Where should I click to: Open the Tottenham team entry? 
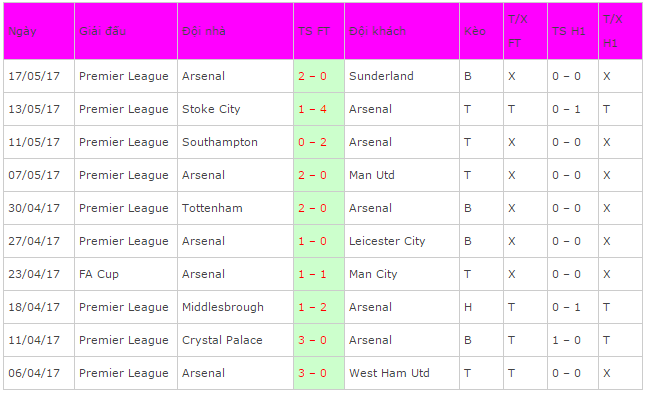click(x=212, y=208)
